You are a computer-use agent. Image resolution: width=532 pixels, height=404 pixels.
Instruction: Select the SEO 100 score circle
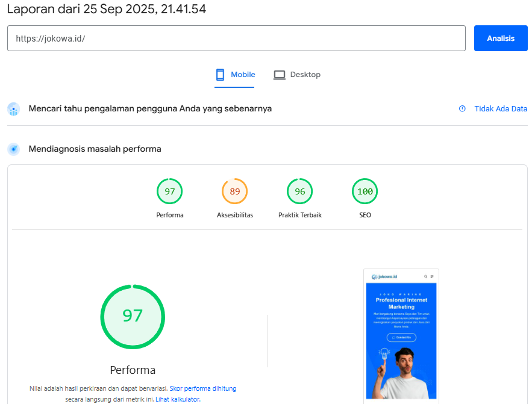click(x=365, y=191)
